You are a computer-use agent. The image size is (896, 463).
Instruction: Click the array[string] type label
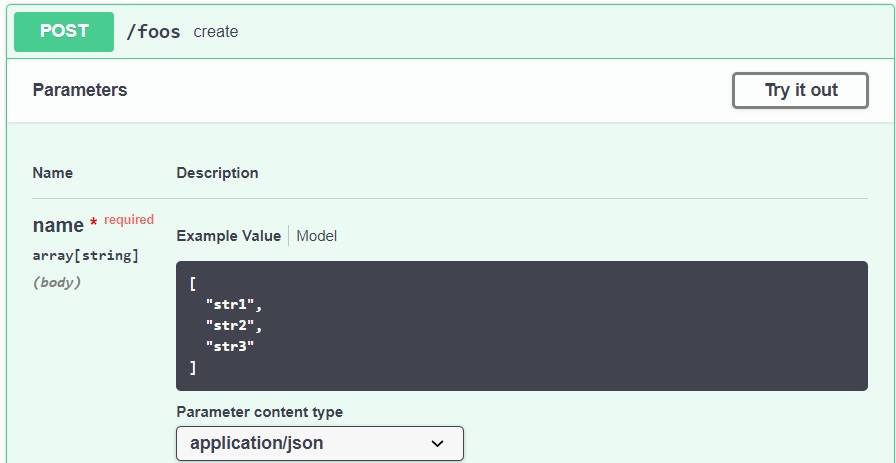click(x=86, y=256)
